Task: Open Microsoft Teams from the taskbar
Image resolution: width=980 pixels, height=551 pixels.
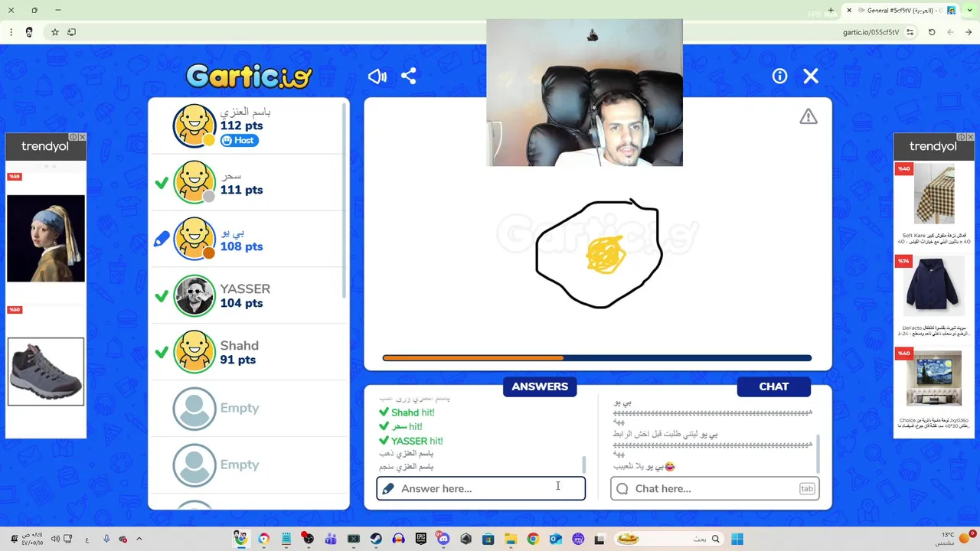Action: (331, 539)
